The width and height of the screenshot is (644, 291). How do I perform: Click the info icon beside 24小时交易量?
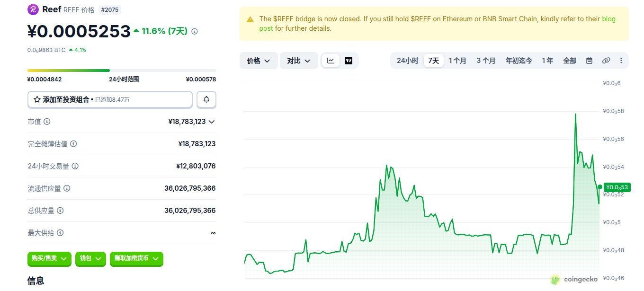click(x=75, y=166)
